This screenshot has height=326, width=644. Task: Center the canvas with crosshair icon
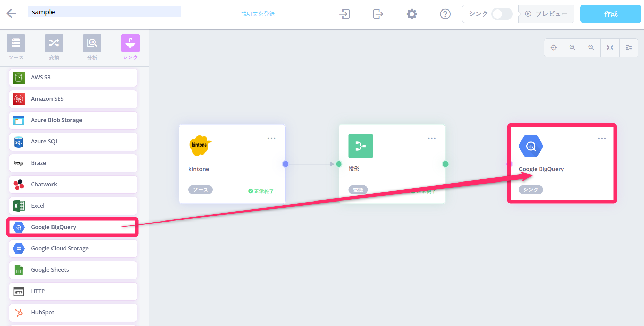tap(554, 48)
